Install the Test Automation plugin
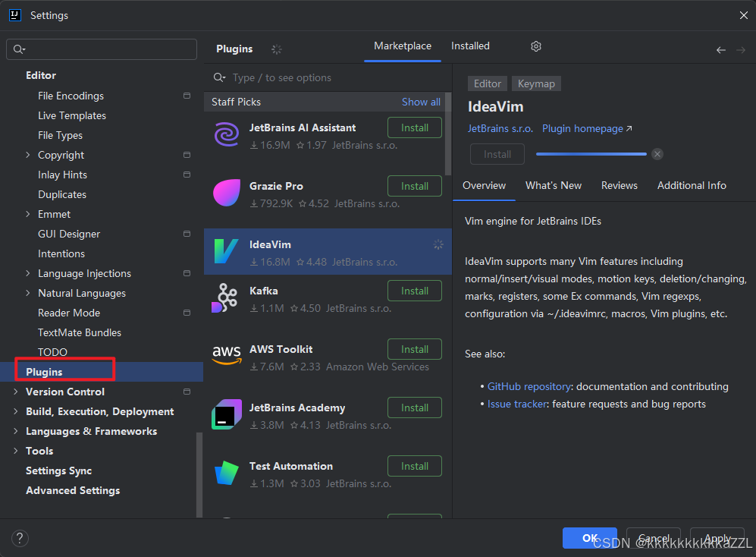Screen dimensions: 756x557 coord(415,466)
